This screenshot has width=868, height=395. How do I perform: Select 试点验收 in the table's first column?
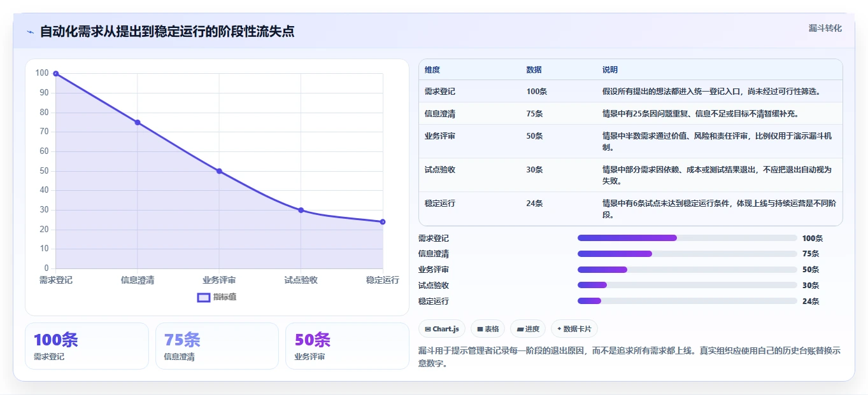(440, 170)
